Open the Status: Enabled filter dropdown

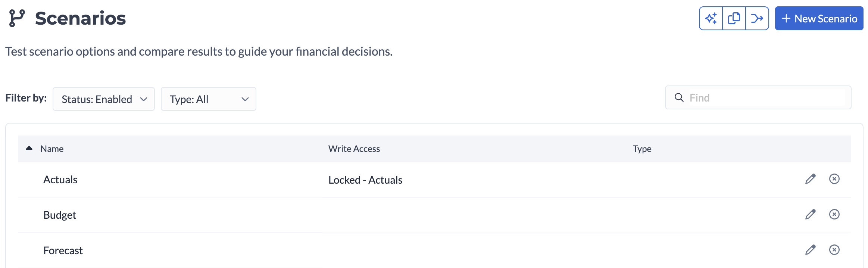104,99
